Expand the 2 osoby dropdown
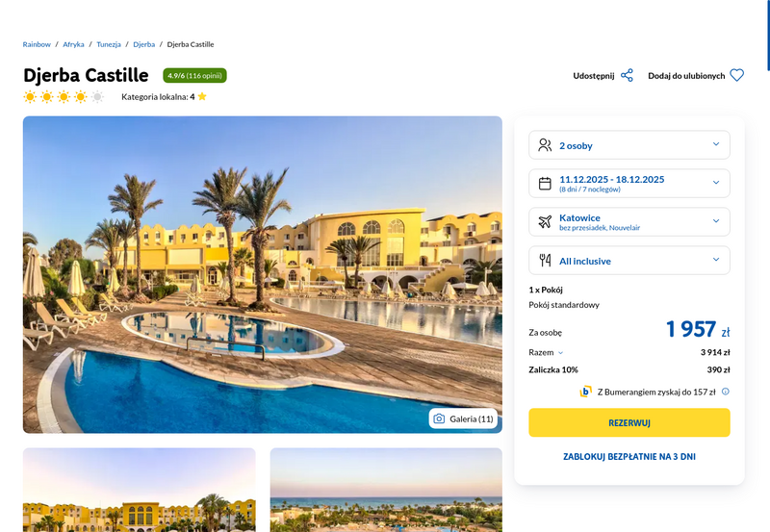The width and height of the screenshot is (770, 532). pos(629,144)
